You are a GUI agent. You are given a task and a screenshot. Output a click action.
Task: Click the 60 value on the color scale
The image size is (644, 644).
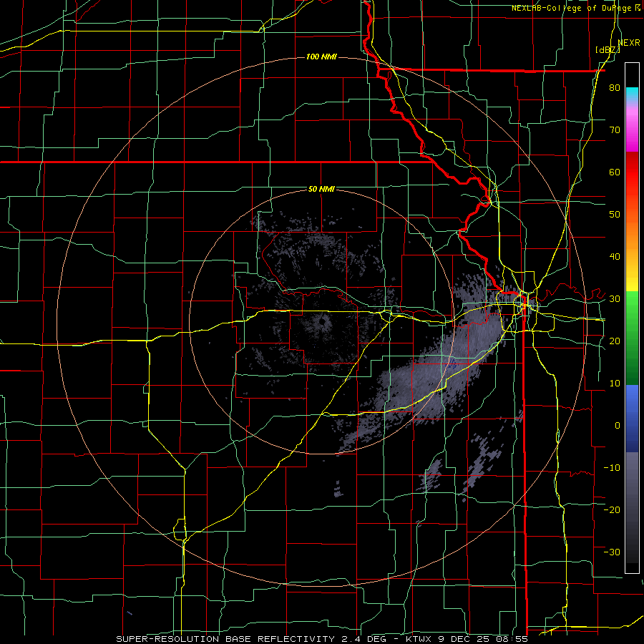pos(615,172)
